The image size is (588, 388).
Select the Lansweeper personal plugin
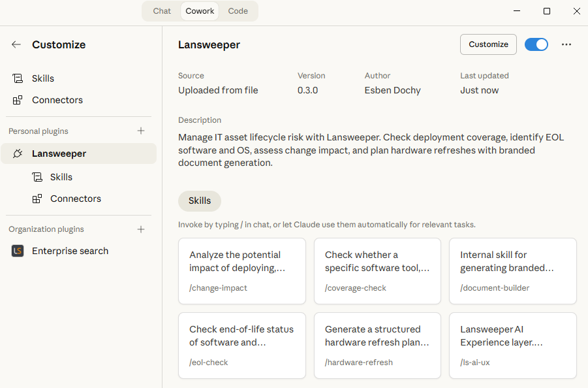79,154
